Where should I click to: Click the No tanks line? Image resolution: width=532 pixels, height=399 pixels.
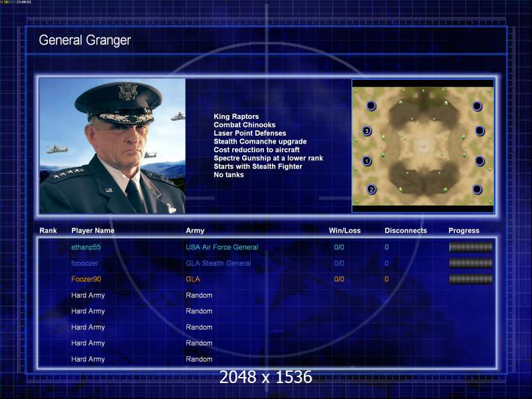pyautogui.click(x=229, y=175)
